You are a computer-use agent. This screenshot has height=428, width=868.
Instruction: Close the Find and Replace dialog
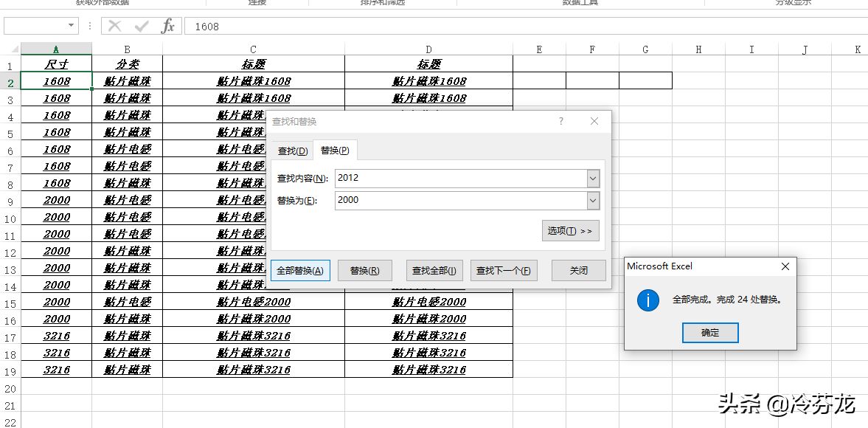[594, 121]
